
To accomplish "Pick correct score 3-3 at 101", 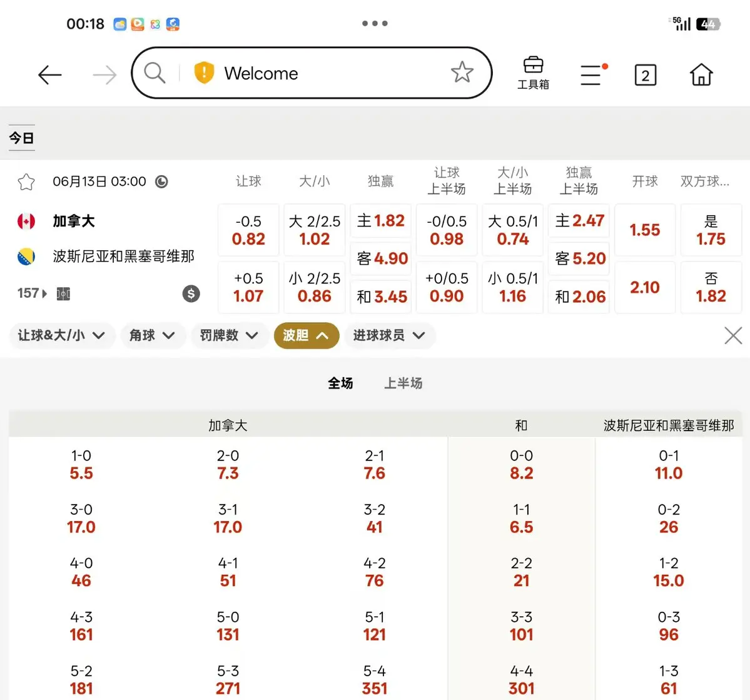I will (521, 626).
